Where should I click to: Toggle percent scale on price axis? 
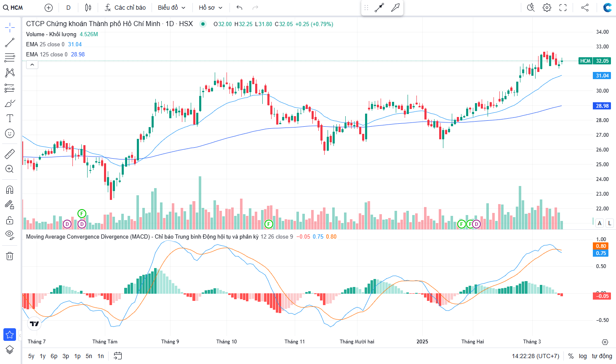(571, 356)
